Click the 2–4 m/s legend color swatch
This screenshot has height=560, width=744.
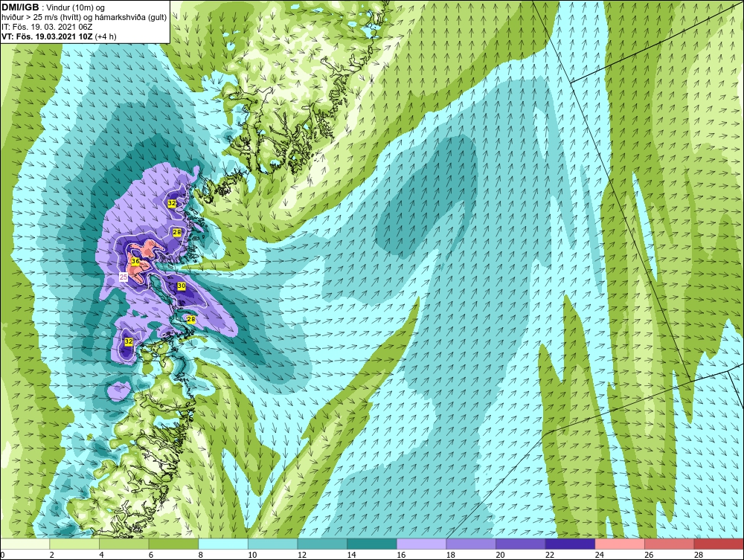(74, 544)
